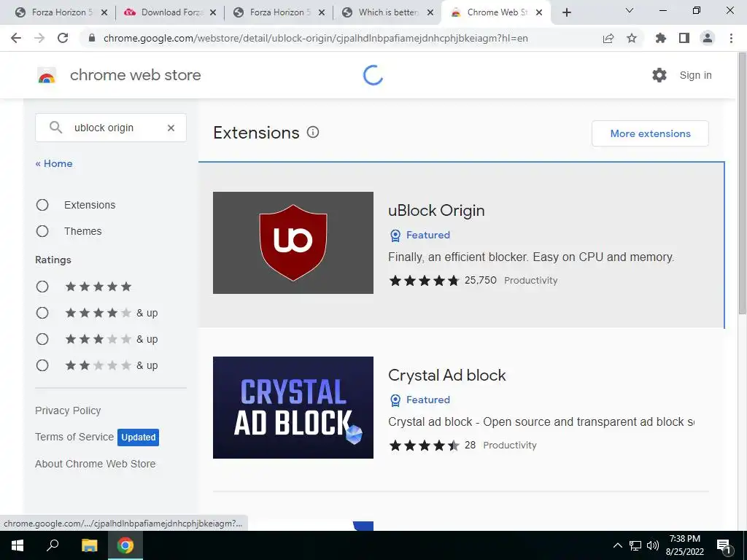Open the tab search chevron
The width and height of the screenshot is (747, 560).
[630, 10]
